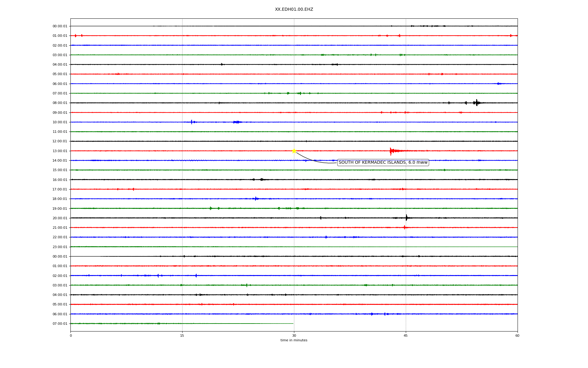Viewport: 588px width, 368px height.
Task: Click the black spike on the 20:00:01 trace
Action: [x=406, y=218]
